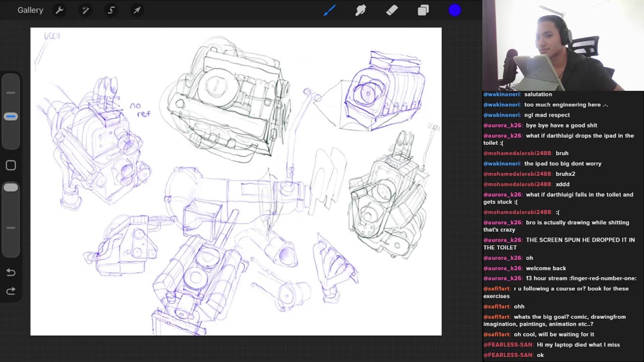This screenshot has width=644, height=362.
Task: Activate the Transform arrow tool
Action: click(x=137, y=10)
